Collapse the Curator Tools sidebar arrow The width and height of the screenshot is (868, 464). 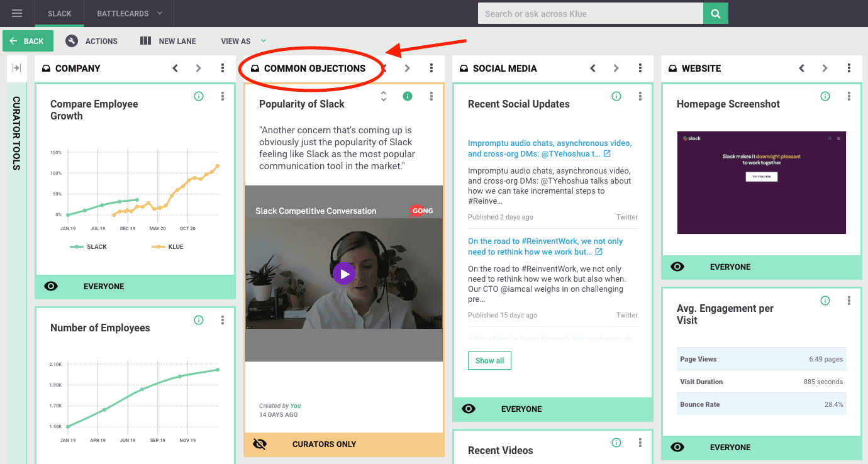(17, 68)
